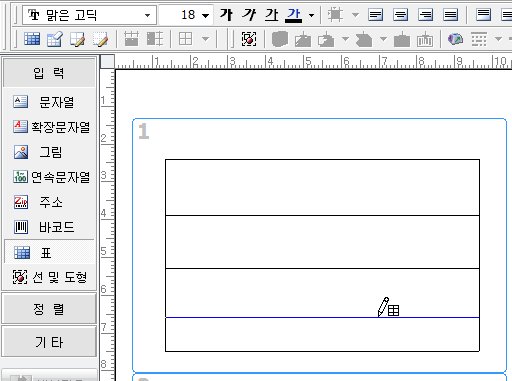Select 선 및 도형 lines and shapes

tap(50, 277)
